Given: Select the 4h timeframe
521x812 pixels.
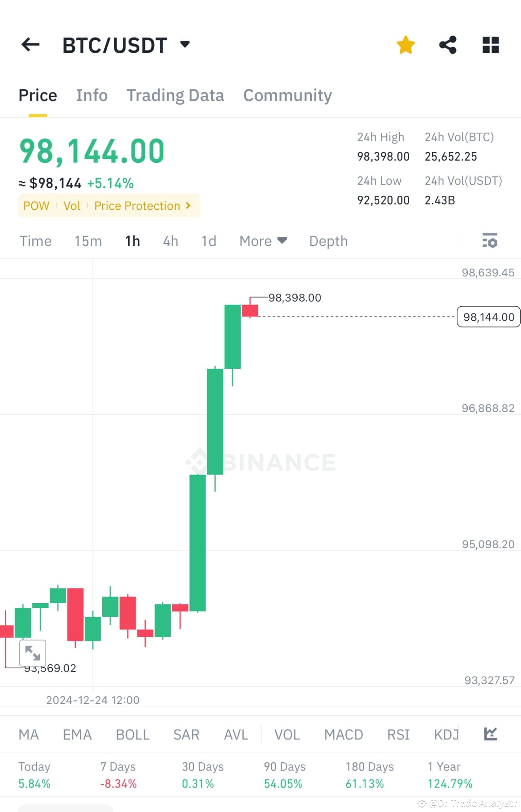Looking at the screenshot, I should point(171,241).
